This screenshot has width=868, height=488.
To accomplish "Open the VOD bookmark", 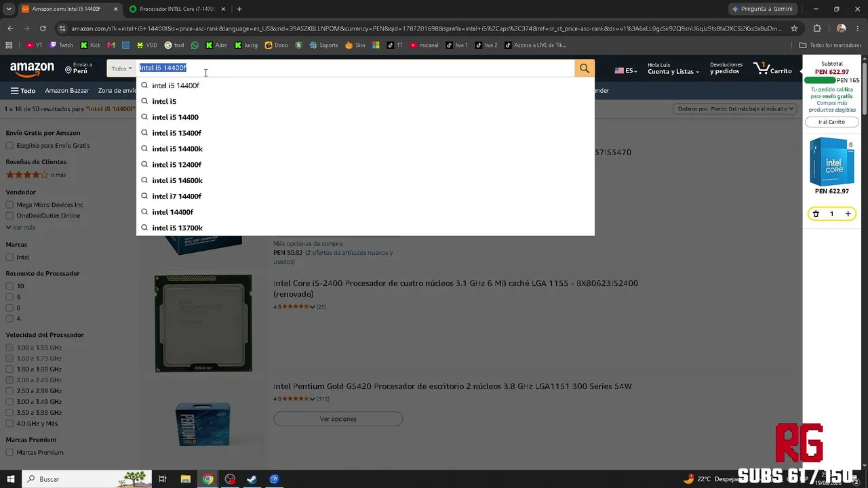I will [147, 45].
